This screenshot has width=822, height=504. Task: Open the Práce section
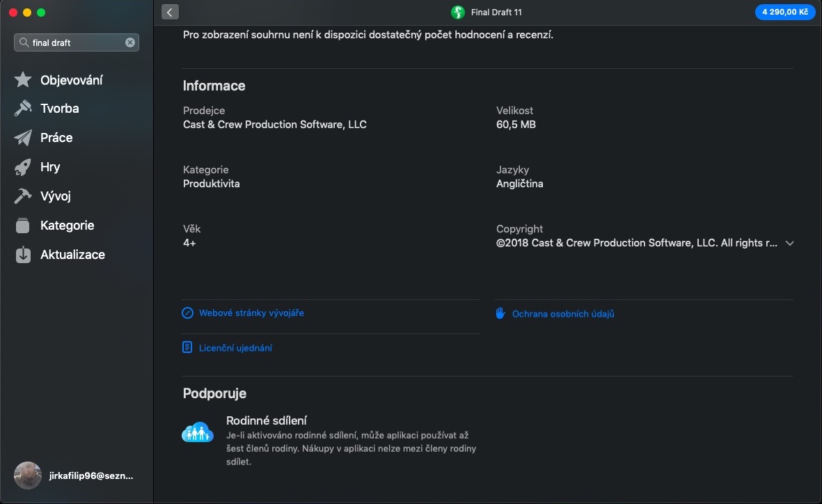click(x=56, y=138)
